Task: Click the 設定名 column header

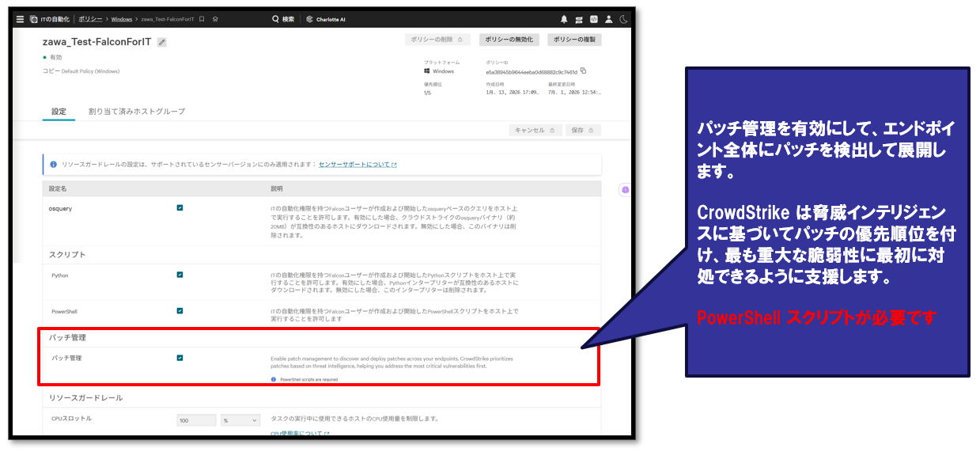Action: (x=58, y=189)
